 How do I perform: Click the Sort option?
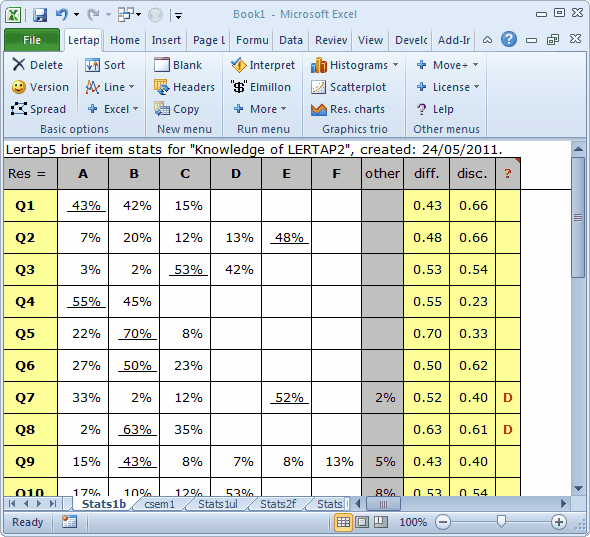pyautogui.click(x=105, y=65)
